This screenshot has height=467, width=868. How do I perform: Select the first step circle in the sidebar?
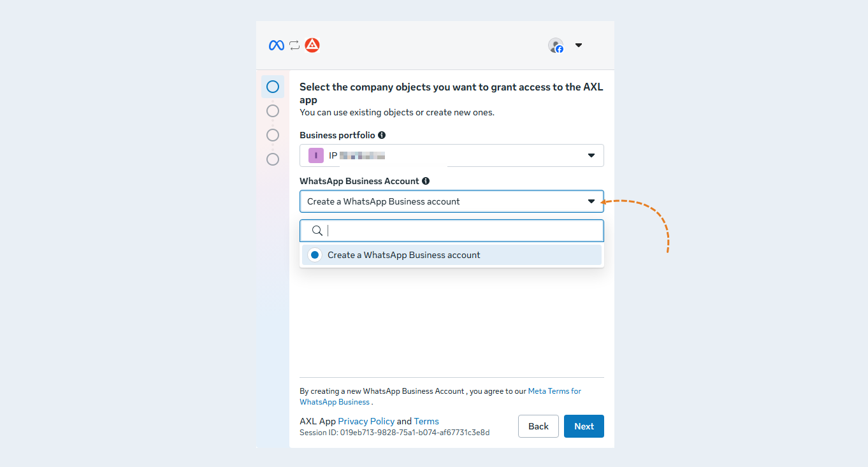coord(273,87)
